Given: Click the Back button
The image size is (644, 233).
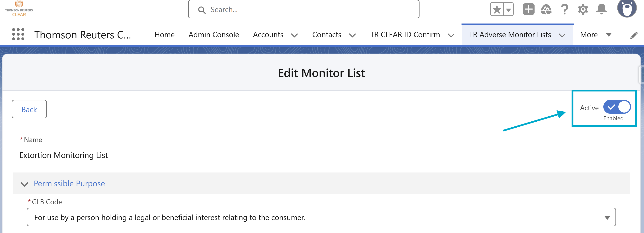Looking at the screenshot, I should point(29,109).
